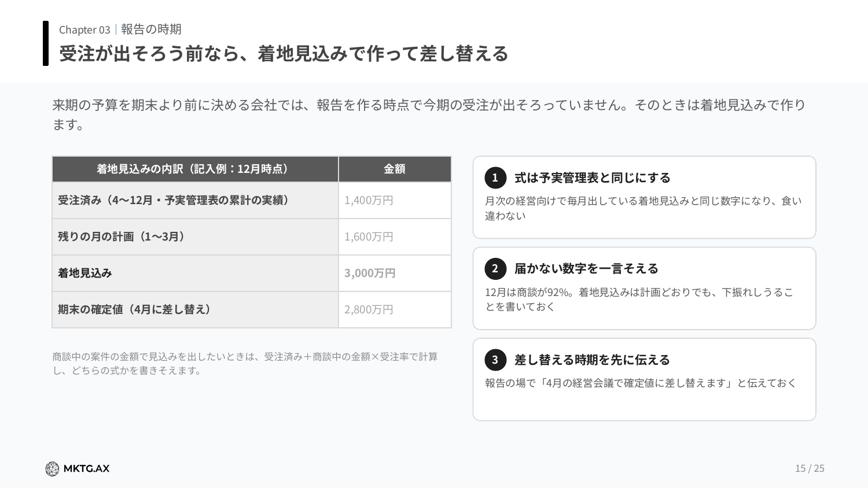Click the number 2 circle badge
The image size is (868, 488).
pos(495,268)
